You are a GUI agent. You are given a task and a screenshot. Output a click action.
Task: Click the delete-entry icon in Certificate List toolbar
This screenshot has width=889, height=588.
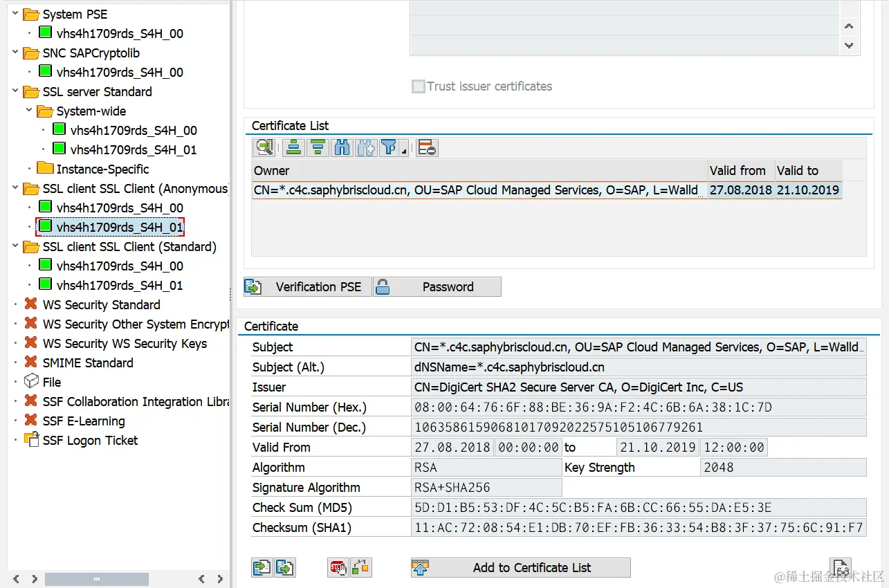pos(426,147)
